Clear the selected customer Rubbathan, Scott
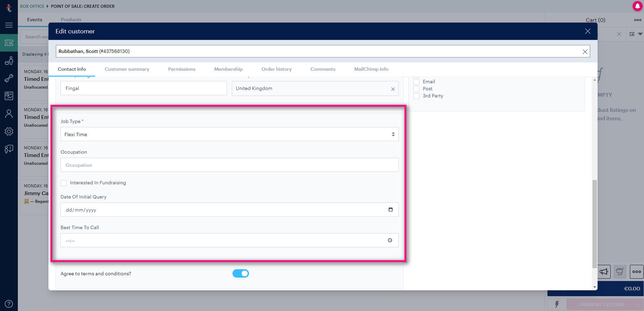644x311 pixels. coord(585,52)
